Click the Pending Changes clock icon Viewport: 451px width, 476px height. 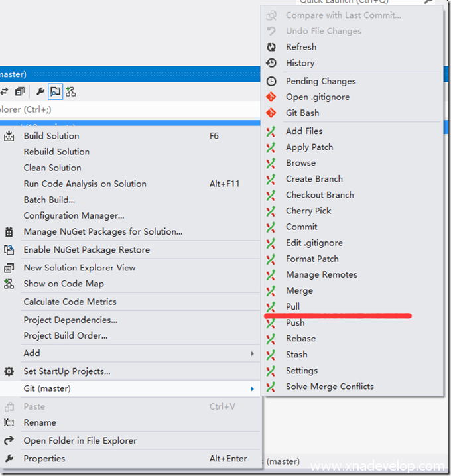(x=271, y=81)
